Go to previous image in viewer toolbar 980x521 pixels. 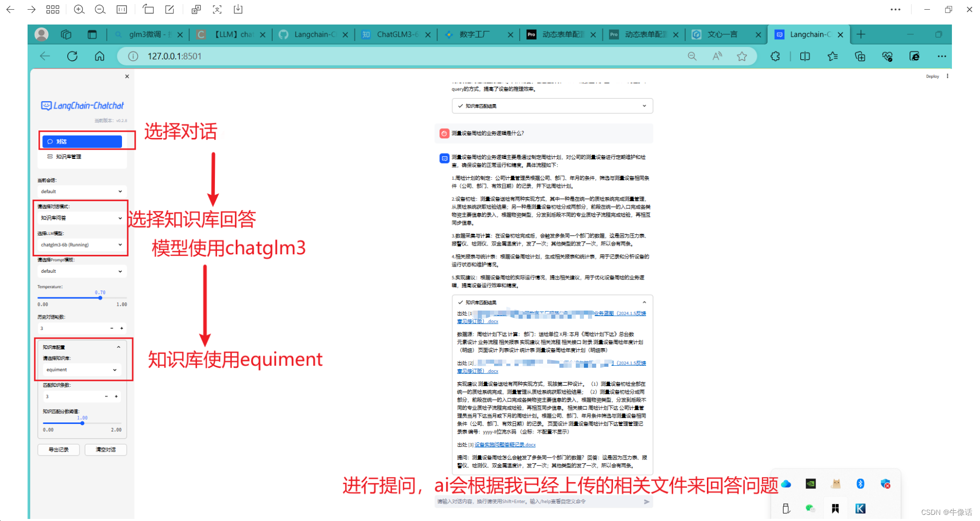pyautogui.click(x=10, y=9)
